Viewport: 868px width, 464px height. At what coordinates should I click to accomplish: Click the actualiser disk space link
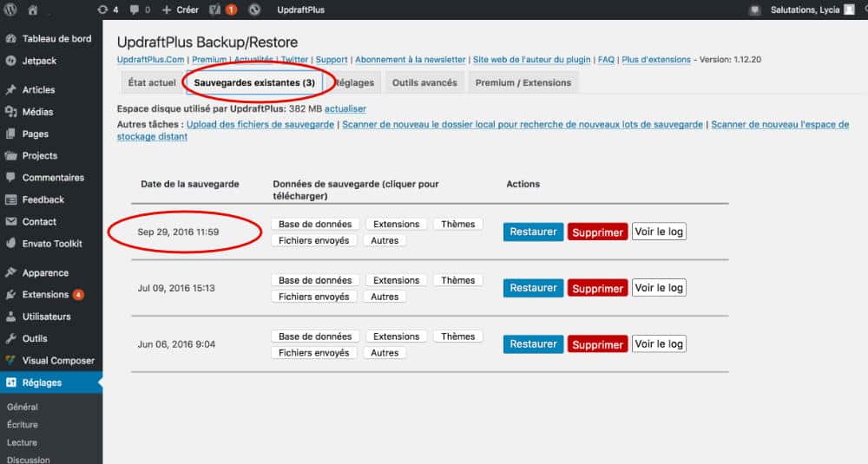(345, 109)
